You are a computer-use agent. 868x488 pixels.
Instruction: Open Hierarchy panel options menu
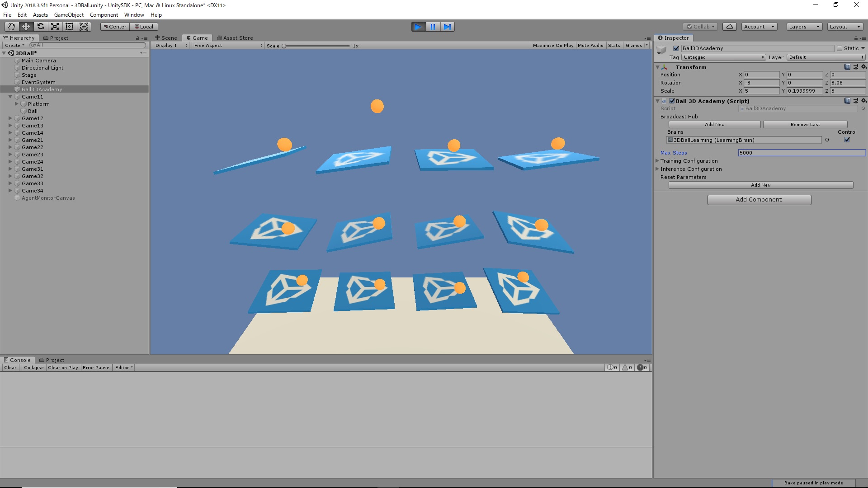tap(145, 38)
